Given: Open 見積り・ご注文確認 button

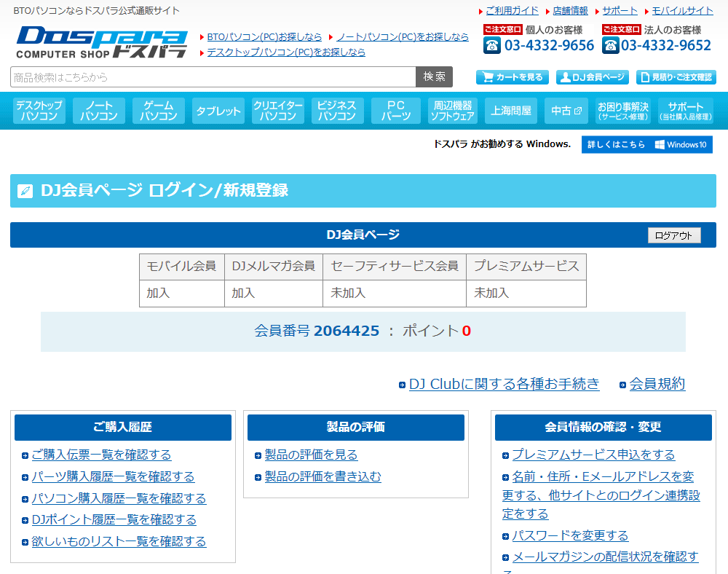Looking at the screenshot, I should 676,77.
